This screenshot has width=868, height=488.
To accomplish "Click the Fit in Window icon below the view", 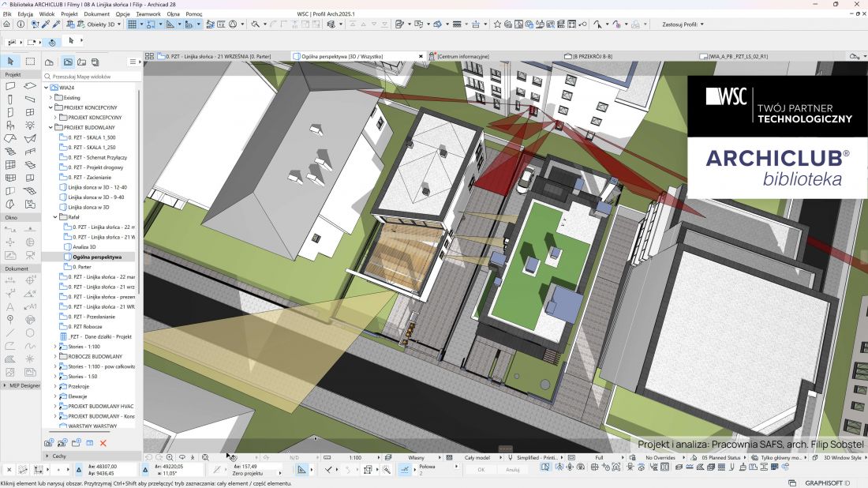I will (x=205, y=457).
